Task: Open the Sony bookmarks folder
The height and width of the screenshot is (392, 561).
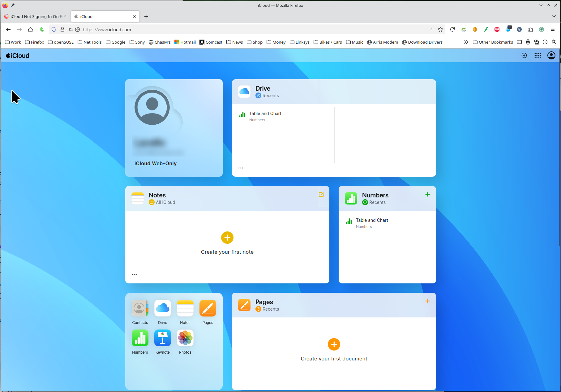Action: pos(137,42)
